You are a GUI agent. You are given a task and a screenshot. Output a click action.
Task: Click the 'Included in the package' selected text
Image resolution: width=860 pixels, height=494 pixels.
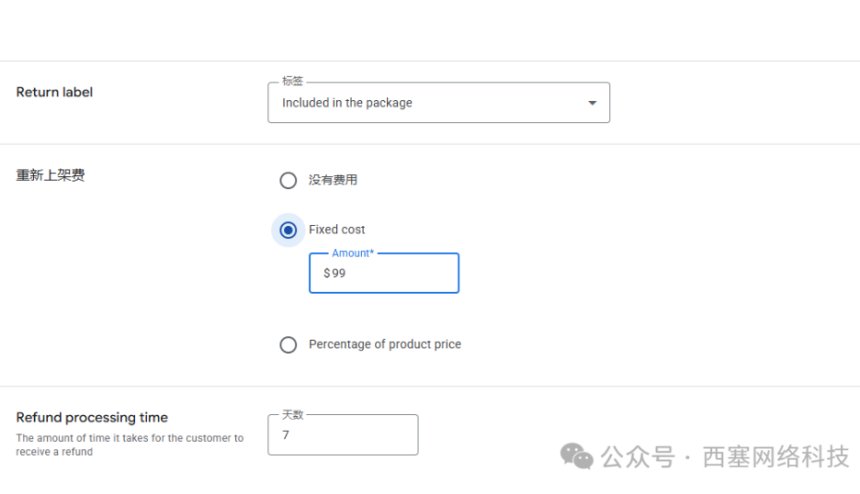347,103
